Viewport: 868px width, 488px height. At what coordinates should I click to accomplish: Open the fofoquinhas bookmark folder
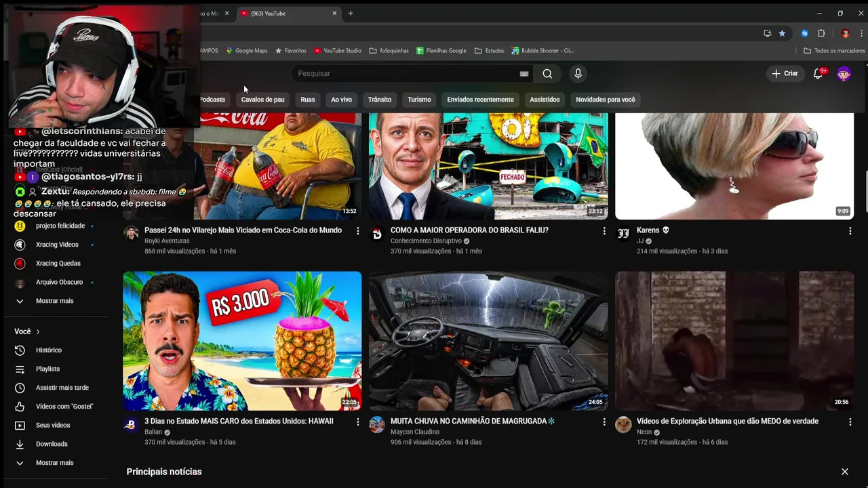pyautogui.click(x=389, y=51)
